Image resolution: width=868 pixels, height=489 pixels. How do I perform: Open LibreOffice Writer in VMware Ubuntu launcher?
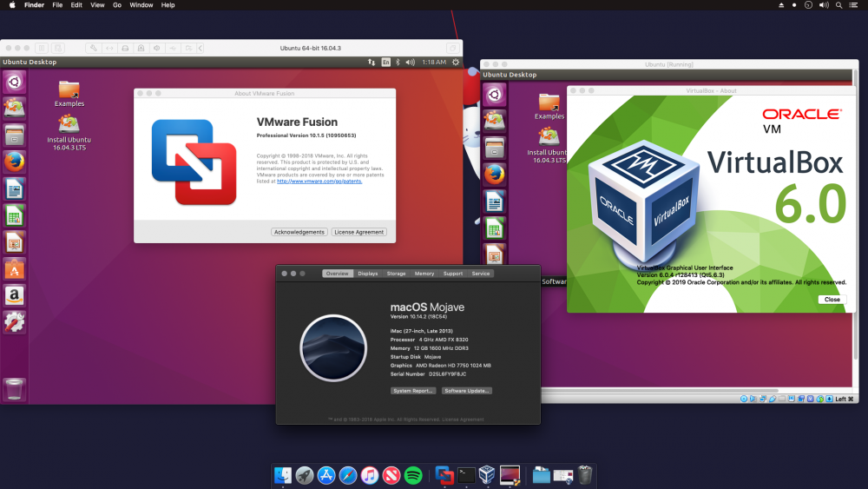(x=15, y=189)
